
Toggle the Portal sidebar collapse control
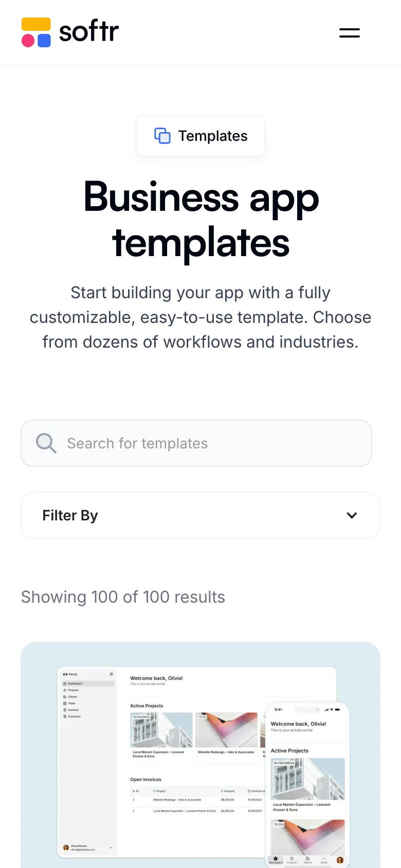(x=111, y=674)
